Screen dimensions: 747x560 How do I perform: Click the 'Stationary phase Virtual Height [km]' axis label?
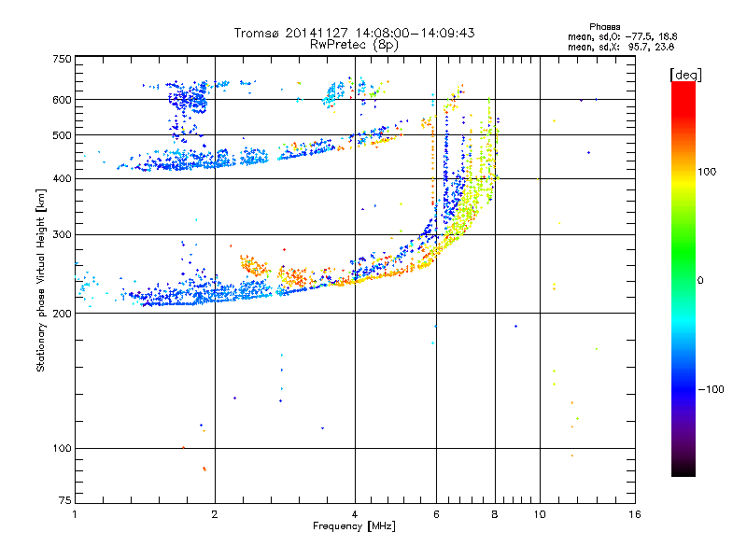(x=41, y=280)
